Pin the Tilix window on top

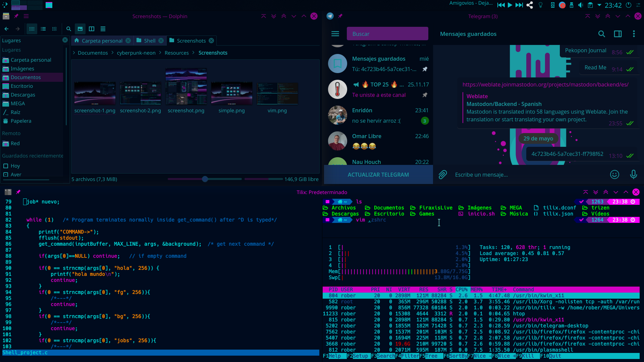point(18,192)
